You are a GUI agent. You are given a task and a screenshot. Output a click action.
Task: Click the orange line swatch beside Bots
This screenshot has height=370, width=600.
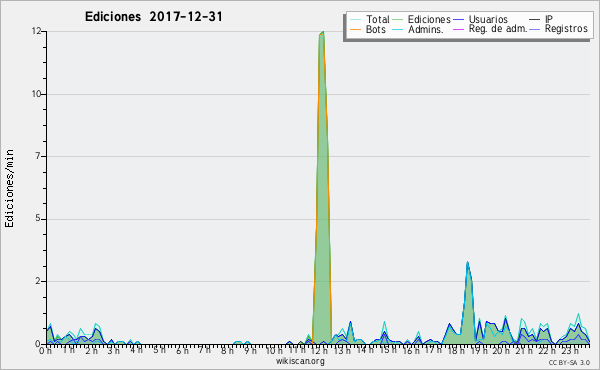tap(355, 29)
